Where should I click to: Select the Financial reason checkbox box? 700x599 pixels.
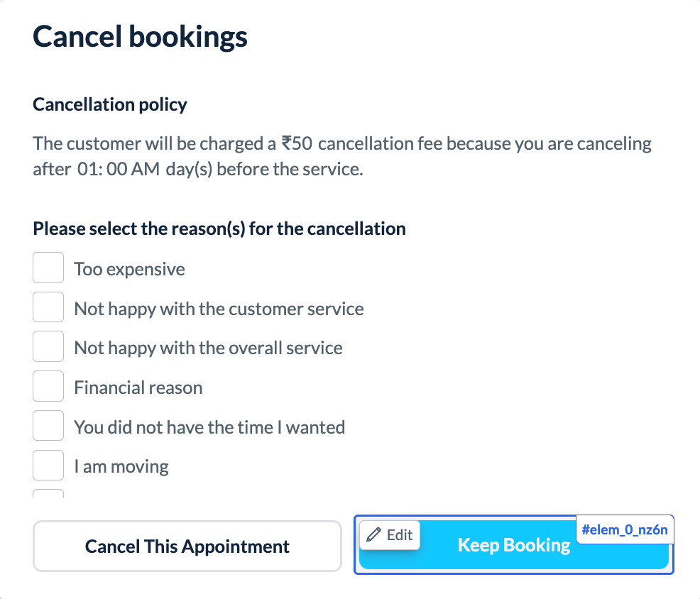pos(48,387)
